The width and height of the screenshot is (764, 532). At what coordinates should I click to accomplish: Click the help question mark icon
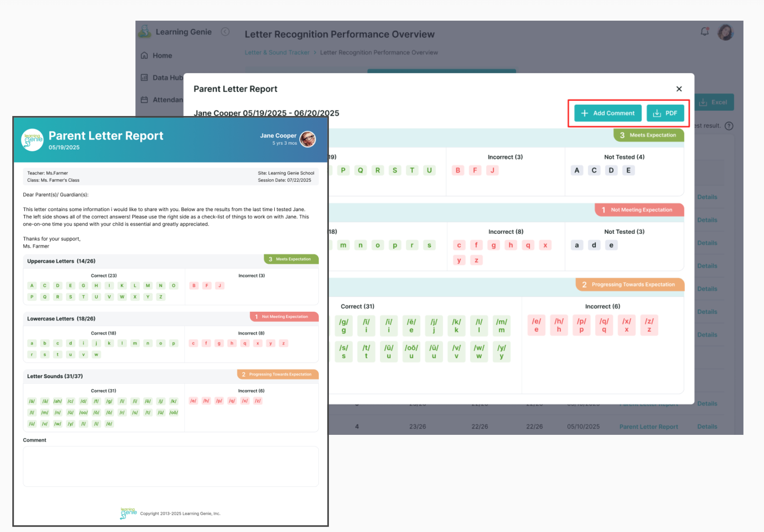(x=729, y=126)
